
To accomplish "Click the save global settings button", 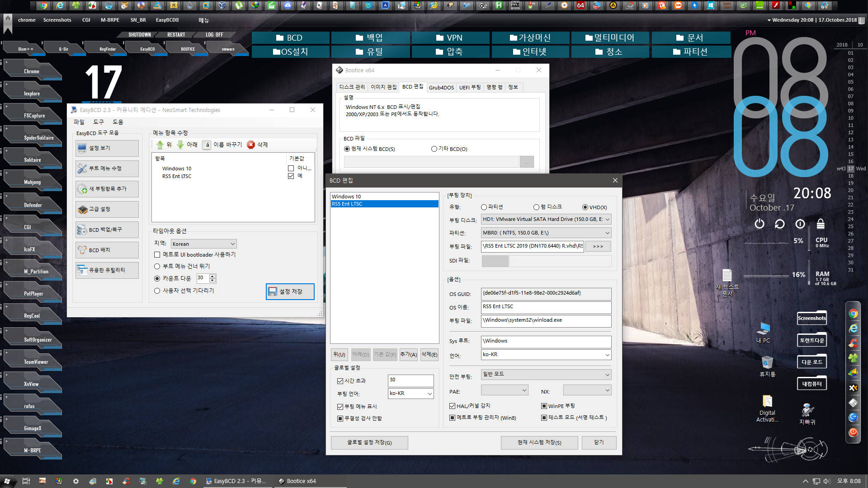I will [x=369, y=443].
